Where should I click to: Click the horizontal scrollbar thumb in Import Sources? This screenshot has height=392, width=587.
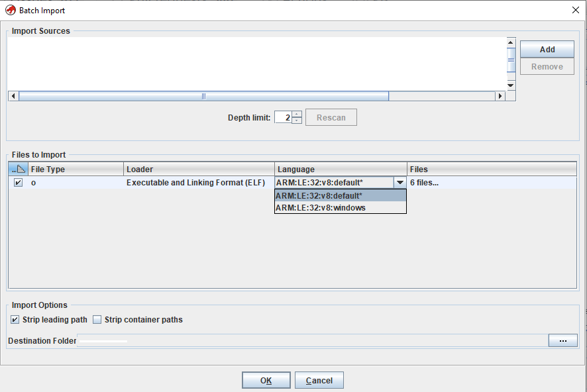coord(203,96)
